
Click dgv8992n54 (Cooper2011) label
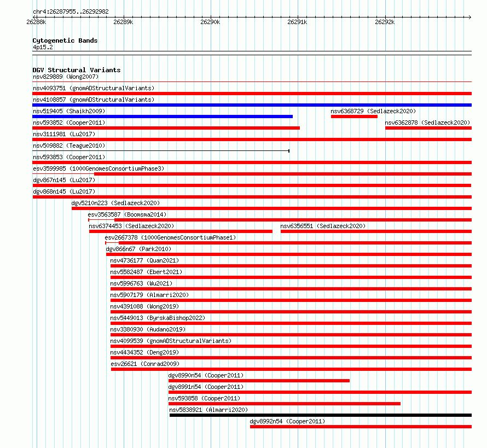pos(287,421)
